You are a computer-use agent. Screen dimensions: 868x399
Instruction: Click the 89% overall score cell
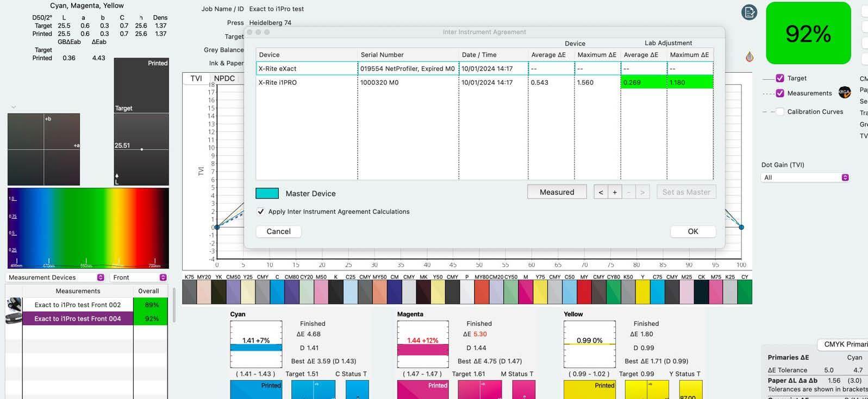tap(151, 305)
